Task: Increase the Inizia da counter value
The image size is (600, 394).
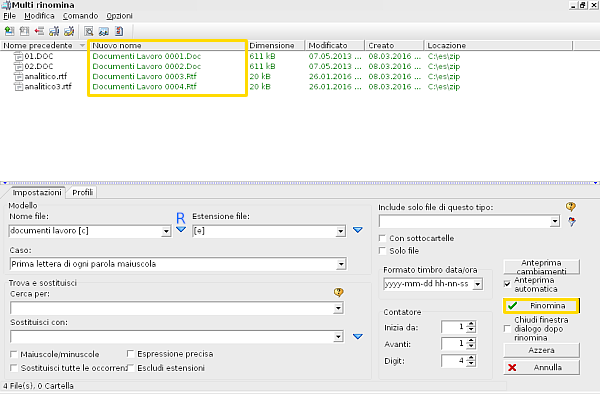Action: click(x=471, y=324)
